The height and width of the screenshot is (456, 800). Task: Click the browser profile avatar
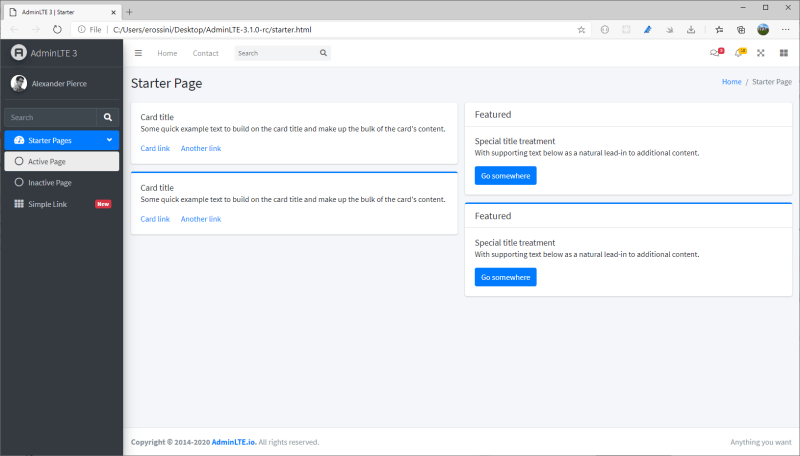pyautogui.click(x=763, y=30)
